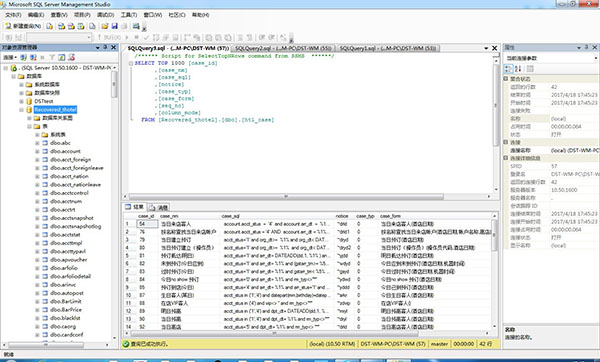Screen dimensions: 600x362
Task: Select the Results (结果) tab
Action: point(134,207)
